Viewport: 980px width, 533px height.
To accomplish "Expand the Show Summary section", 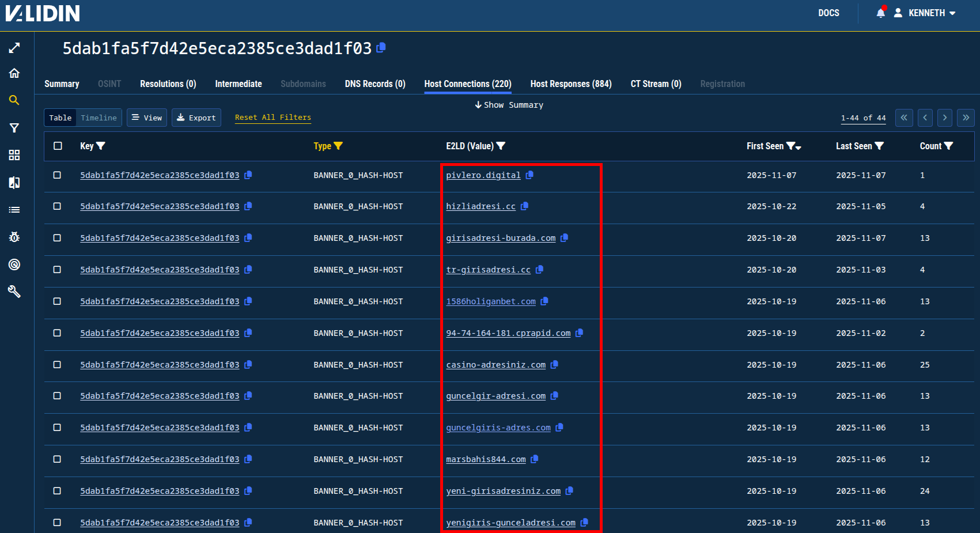I will pyautogui.click(x=509, y=105).
